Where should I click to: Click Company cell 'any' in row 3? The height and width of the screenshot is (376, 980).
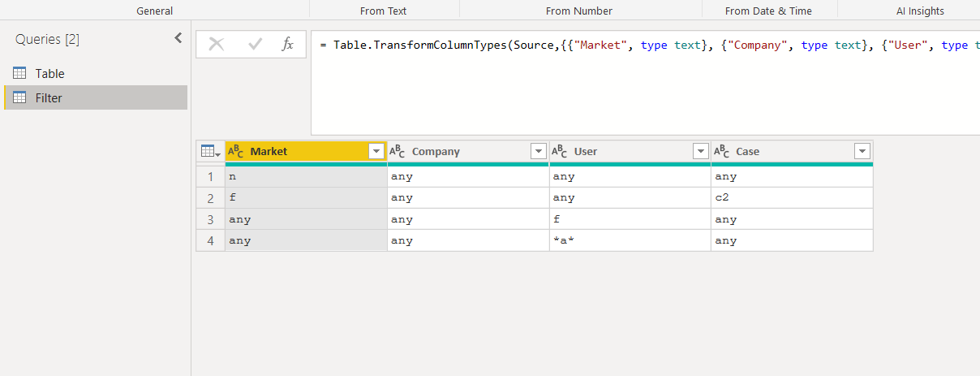468,219
